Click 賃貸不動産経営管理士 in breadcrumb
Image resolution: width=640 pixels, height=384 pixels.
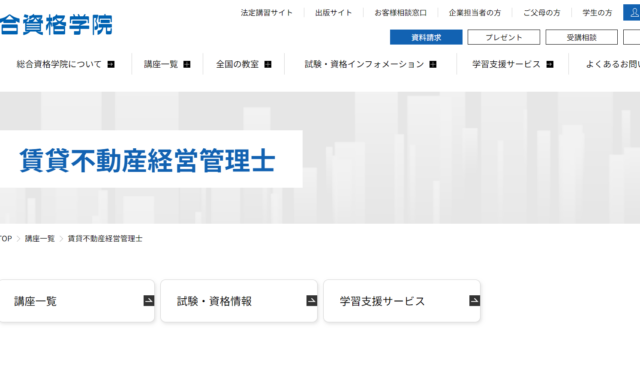tap(105, 239)
